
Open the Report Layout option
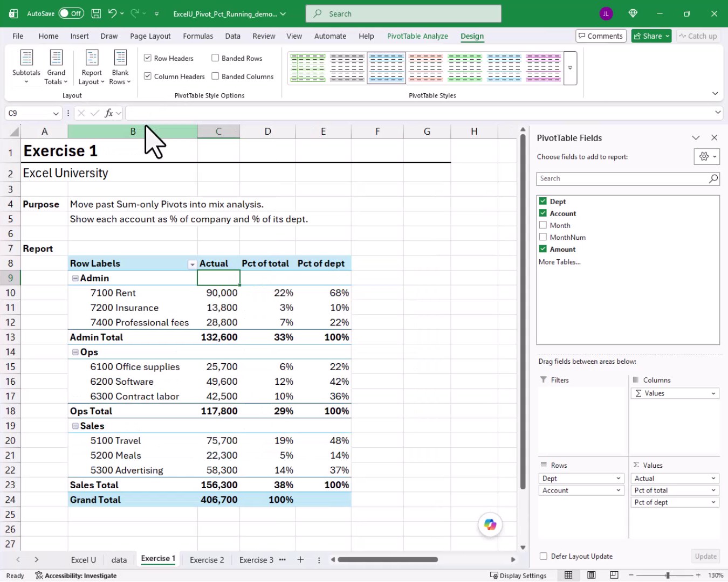(92, 67)
